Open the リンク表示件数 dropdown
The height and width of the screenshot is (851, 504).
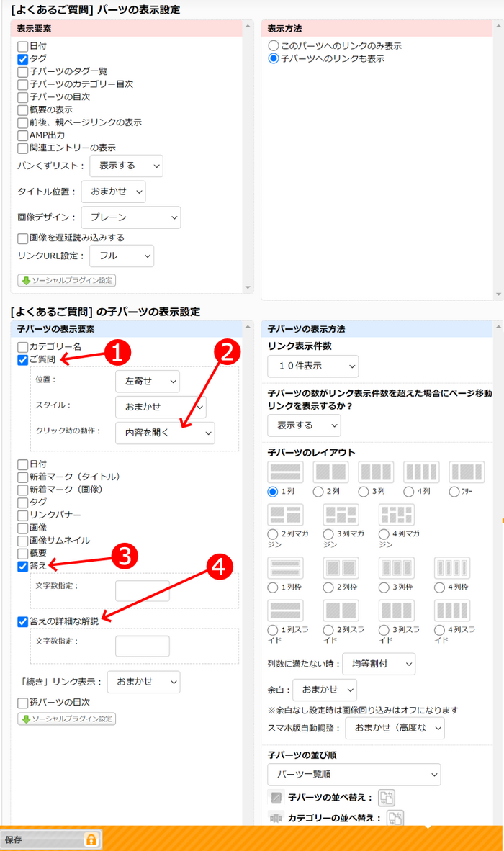coord(312,366)
